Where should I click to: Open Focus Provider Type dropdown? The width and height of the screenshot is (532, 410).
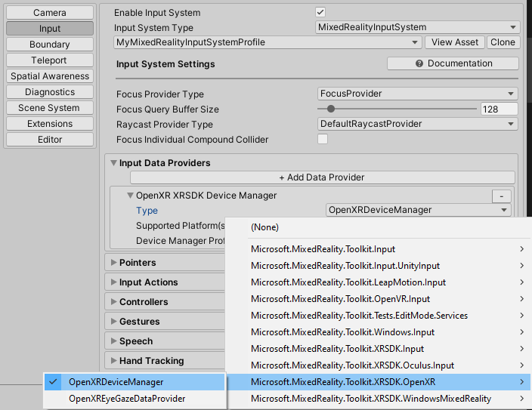pyautogui.click(x=418, y=94)
